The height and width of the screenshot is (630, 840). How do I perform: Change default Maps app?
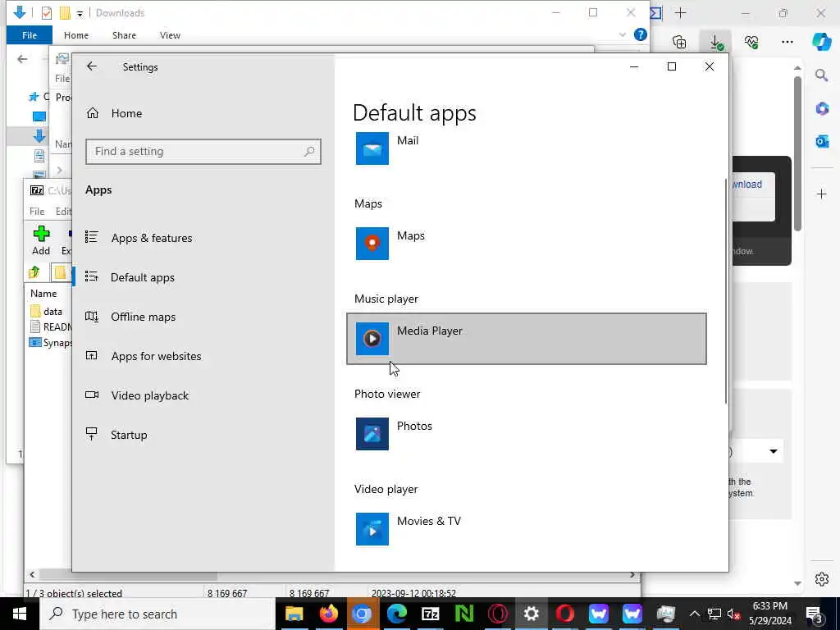pos(526,243)
